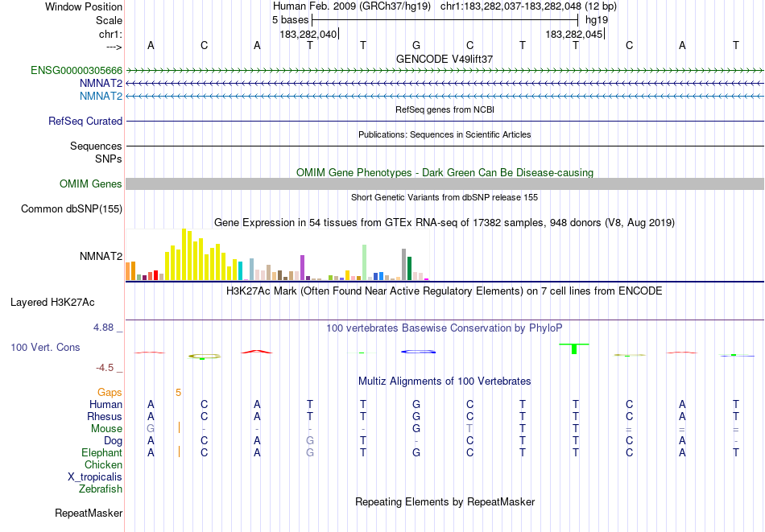The width and height of the screenshot is (765, 532).
Task: Open the OMIM Gene Phenotypes track title
Action: 445,172
